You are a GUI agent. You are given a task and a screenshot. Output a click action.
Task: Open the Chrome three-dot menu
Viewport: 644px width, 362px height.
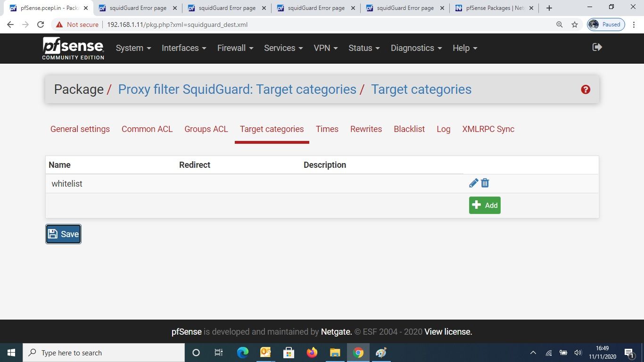click(x=634, y=25)
